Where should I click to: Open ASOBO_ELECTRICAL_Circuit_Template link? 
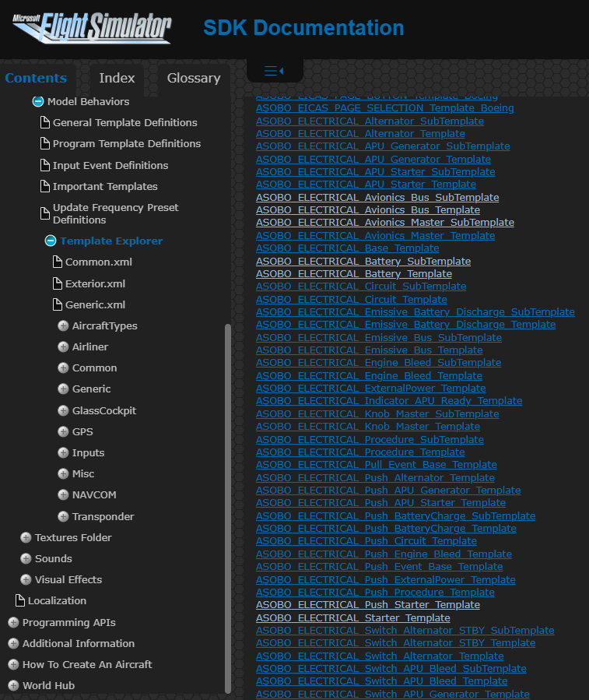(x=352, y=299)
